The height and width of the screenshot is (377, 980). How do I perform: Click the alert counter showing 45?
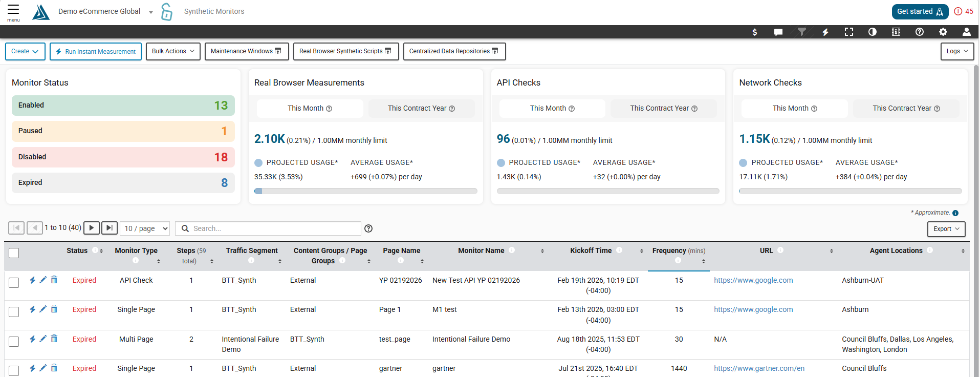[964, 11]
